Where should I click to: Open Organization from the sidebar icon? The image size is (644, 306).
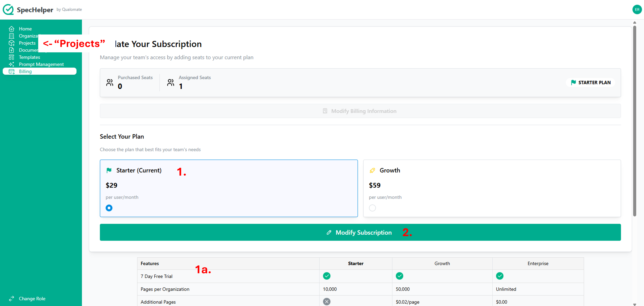click(12, 36)
